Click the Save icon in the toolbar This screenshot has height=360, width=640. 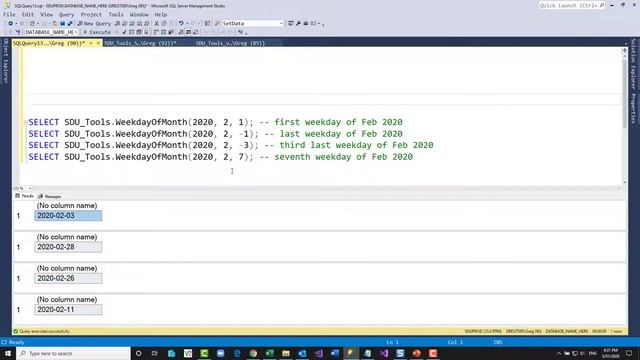[62, 23]
